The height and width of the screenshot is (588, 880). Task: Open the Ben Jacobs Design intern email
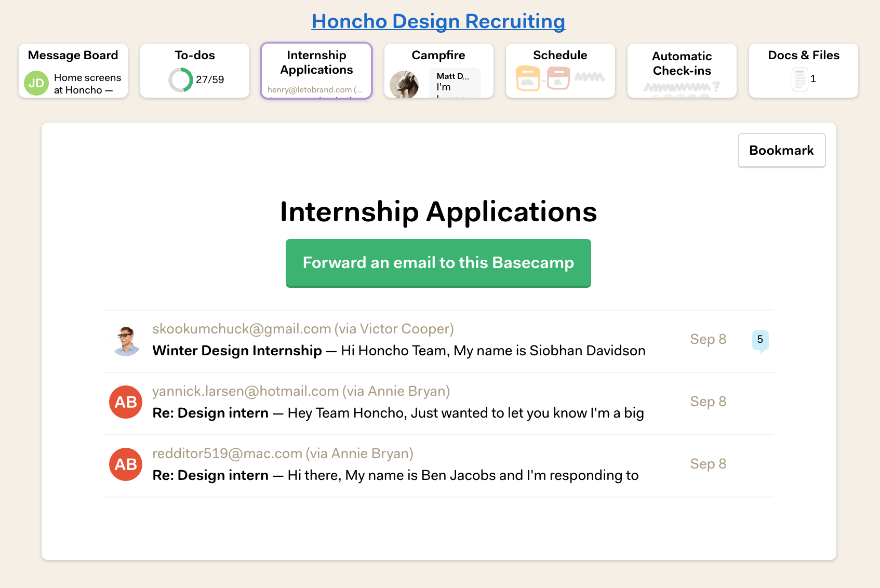439,466
